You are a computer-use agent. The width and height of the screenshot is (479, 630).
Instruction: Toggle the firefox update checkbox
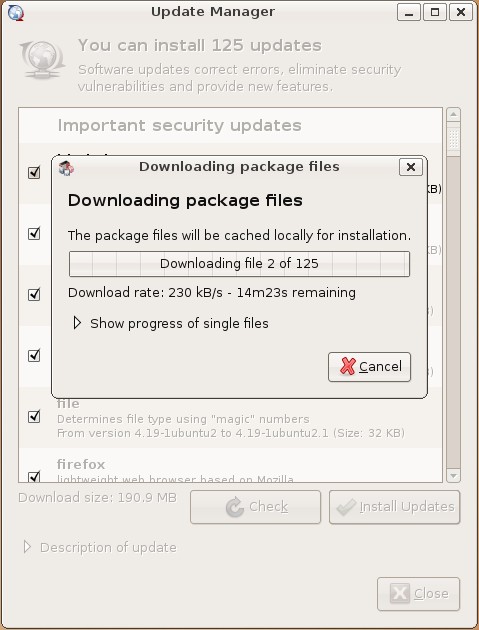point(34,476)
